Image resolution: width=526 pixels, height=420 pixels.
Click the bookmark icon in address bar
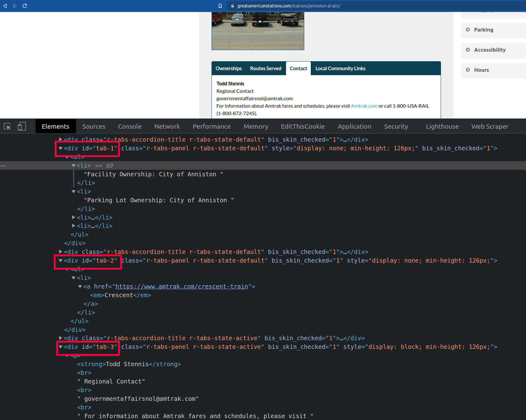click(x=220, y=6)
